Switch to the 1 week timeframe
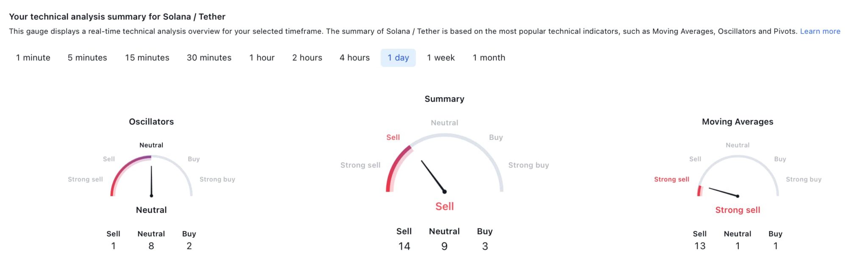Image resolution: width=868 pixels, height=262 pixels. tap(441, 58)
